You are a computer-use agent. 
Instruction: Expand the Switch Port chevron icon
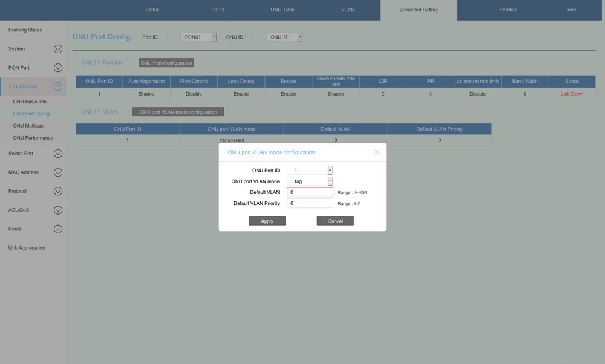click(x=58, y=154)
